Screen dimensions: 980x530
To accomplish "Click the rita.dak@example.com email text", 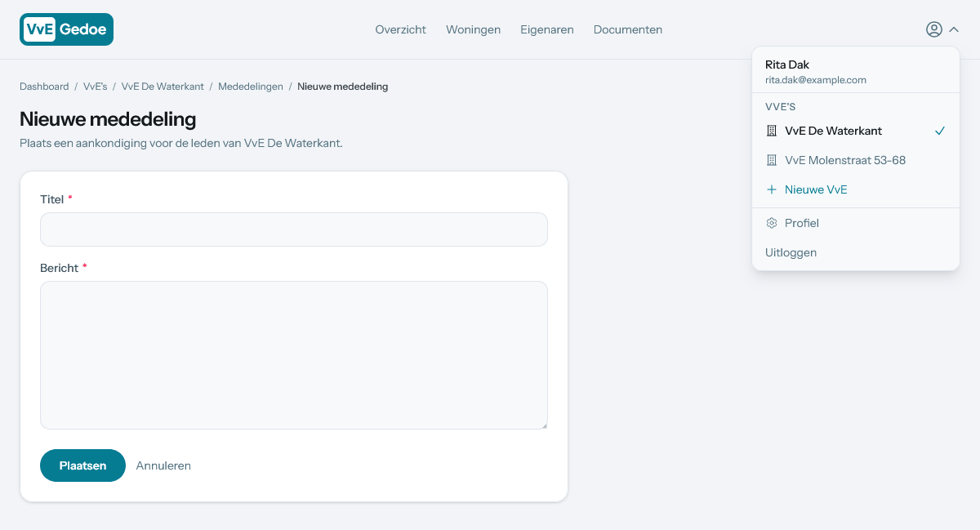I will (x=816, y=80).
